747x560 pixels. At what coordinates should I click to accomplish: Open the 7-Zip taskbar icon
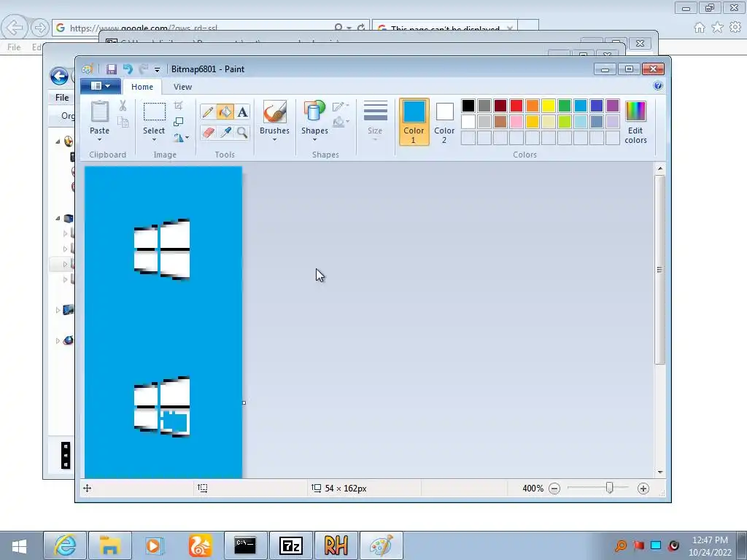click(x=291, y=545)
